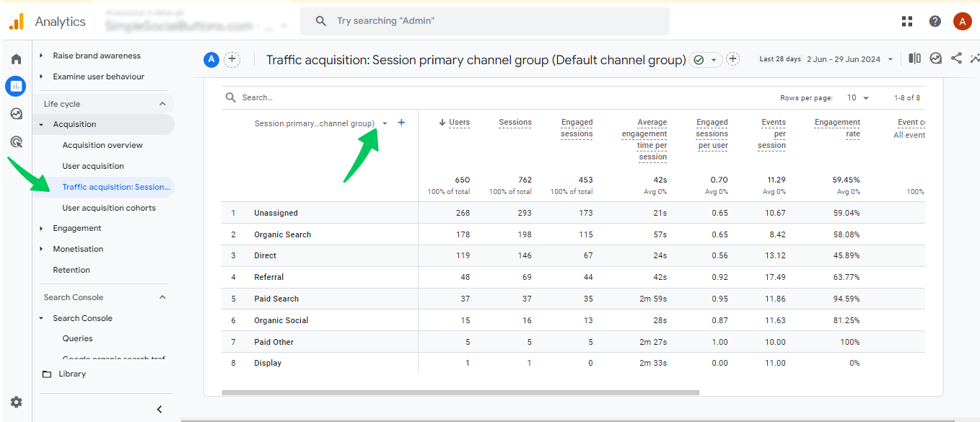Open the Insights icon in report toolbar

point(936,58)
